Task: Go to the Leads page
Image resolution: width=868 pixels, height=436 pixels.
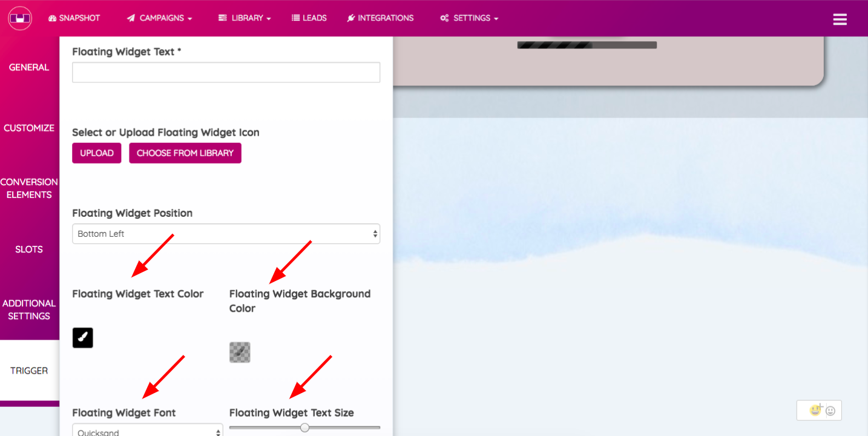Action: click(x=309, y=18)
